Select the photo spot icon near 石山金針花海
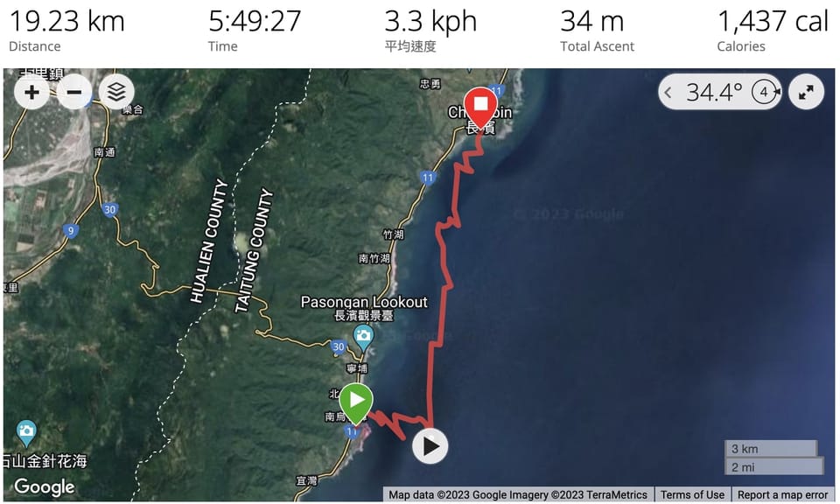Screen dimensions: 840x504 point(26,433)
